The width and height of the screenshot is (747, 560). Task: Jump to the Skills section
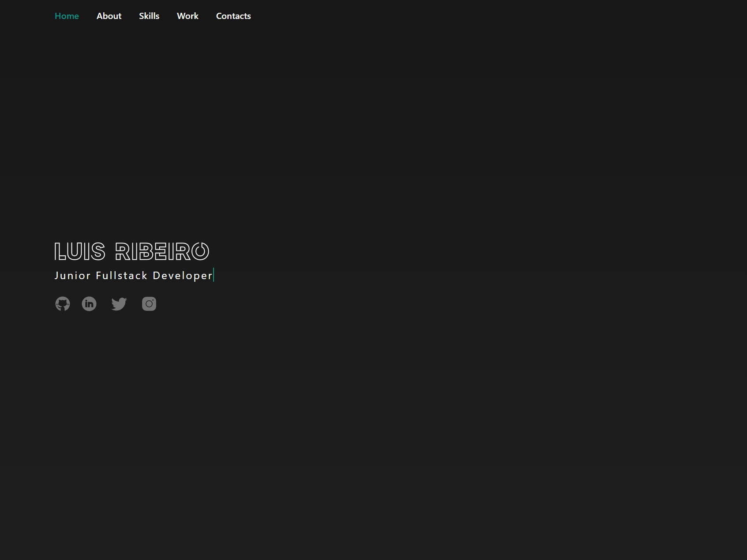(x=149, y=16)
